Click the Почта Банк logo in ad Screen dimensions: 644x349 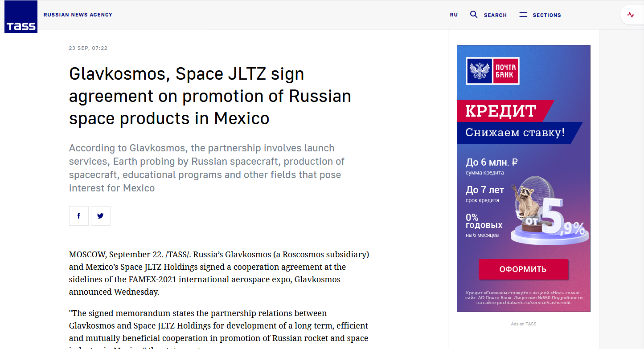[492, 71]
